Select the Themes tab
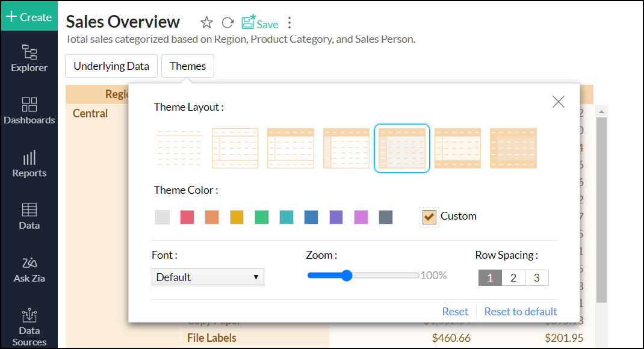 tap(188, 66)
